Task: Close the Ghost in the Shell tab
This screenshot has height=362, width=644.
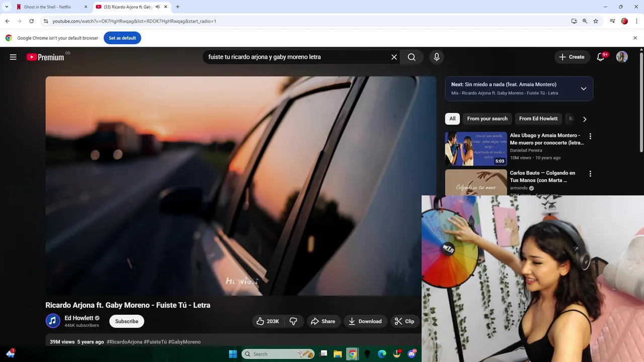Action: 86,7
